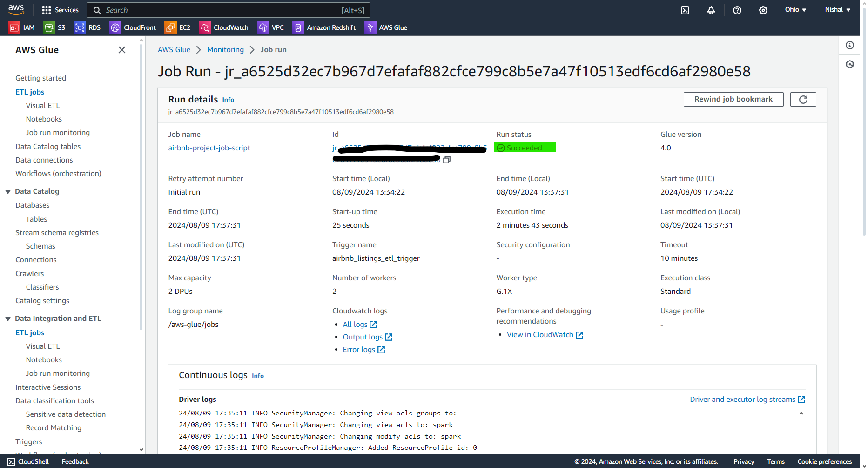Open the AWS Glue shortcut icon

370,27
